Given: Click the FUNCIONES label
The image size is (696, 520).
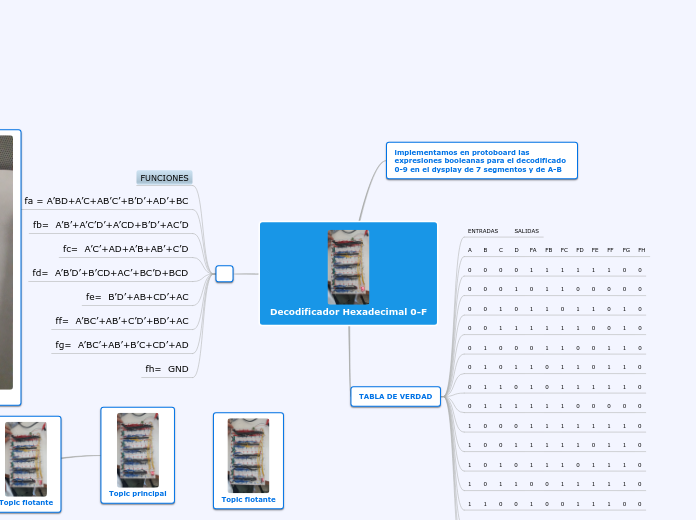Looking at the screenshot, I should pos(164,178).
